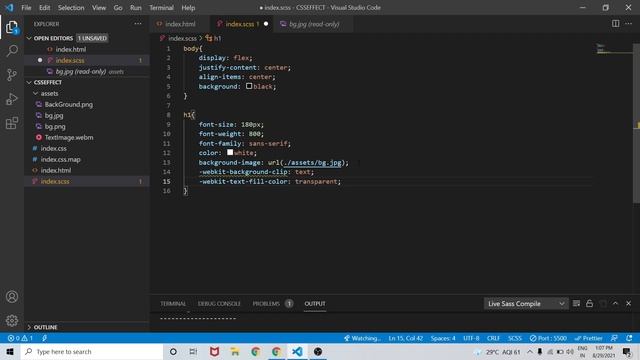Viewport: 640px width, 360px height.
Task: Click unsaved dot on index.scss tab
Action: click(266, 24)
